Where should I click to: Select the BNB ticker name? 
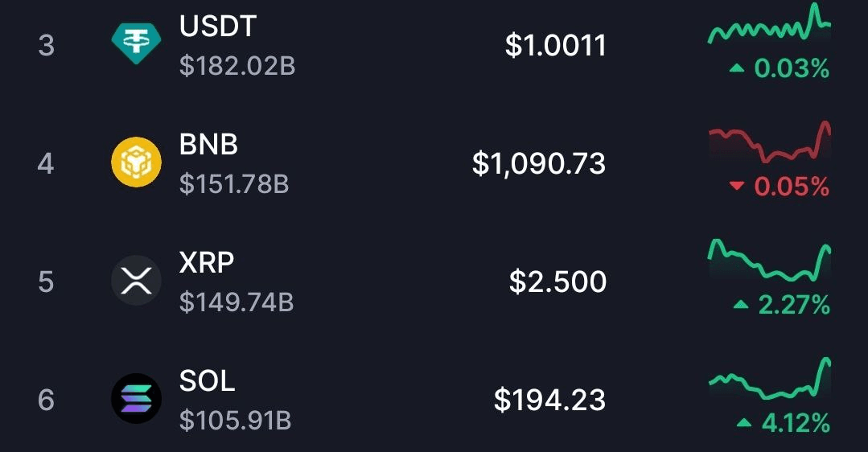208,146
